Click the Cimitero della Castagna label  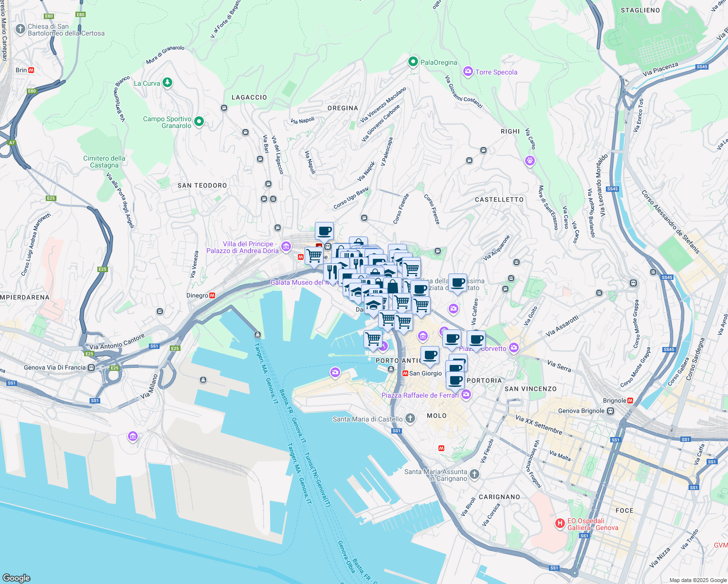(104, 162)
